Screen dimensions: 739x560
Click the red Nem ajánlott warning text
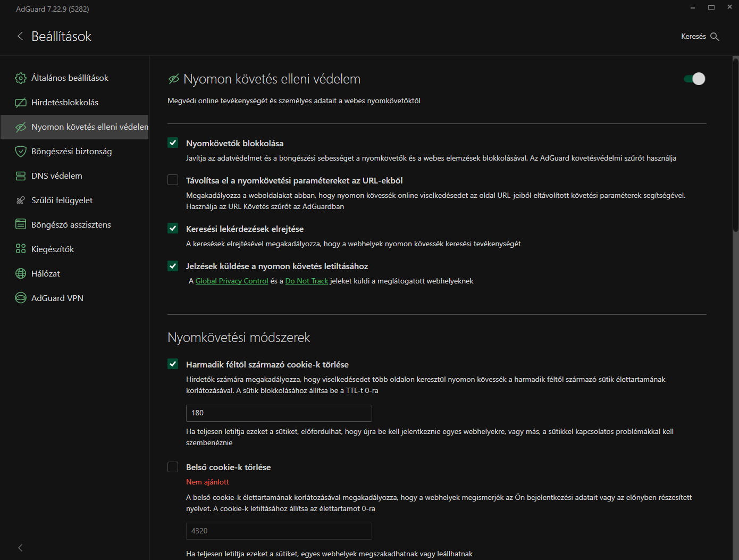click(207, 482)
